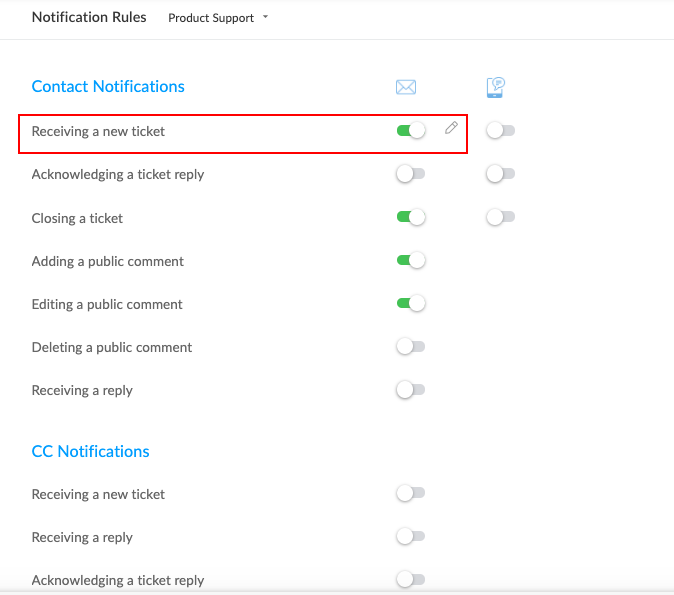
Task: Turn off email for Closing a ticket
Action: pos(411,217)
